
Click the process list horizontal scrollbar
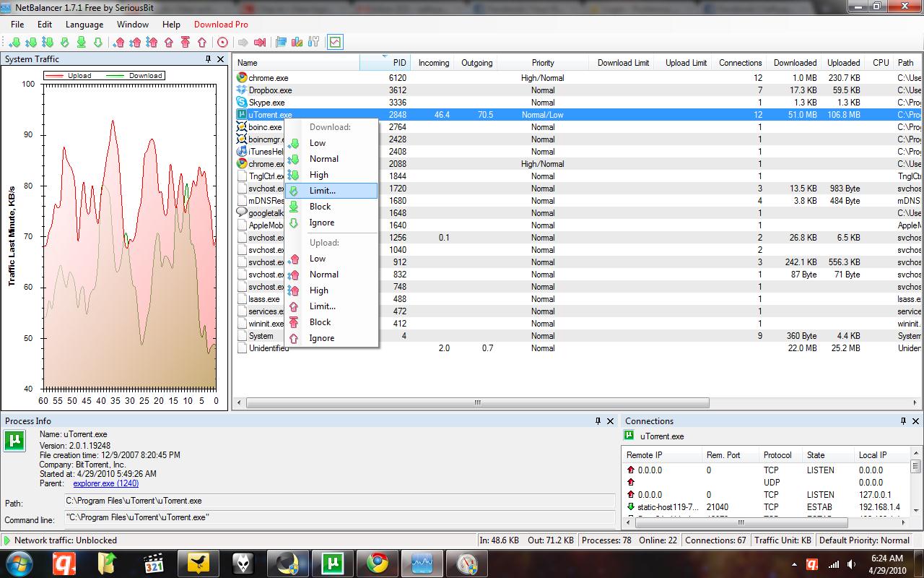[x=476, y=403]
